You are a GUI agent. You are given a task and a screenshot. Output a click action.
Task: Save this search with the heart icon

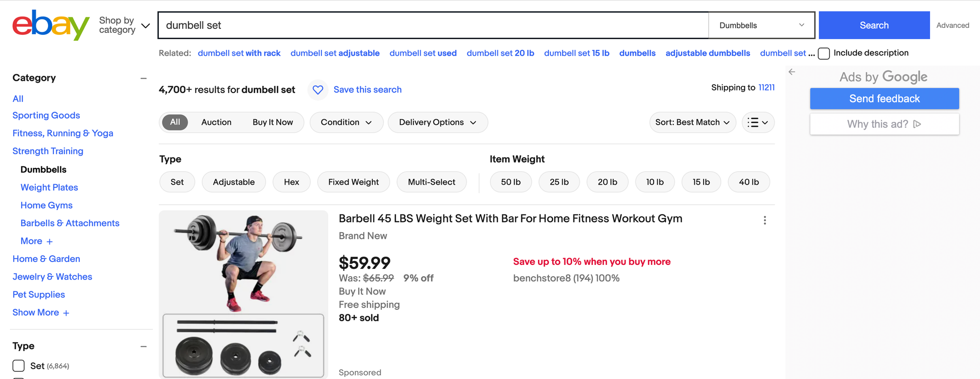coord(318,90)
